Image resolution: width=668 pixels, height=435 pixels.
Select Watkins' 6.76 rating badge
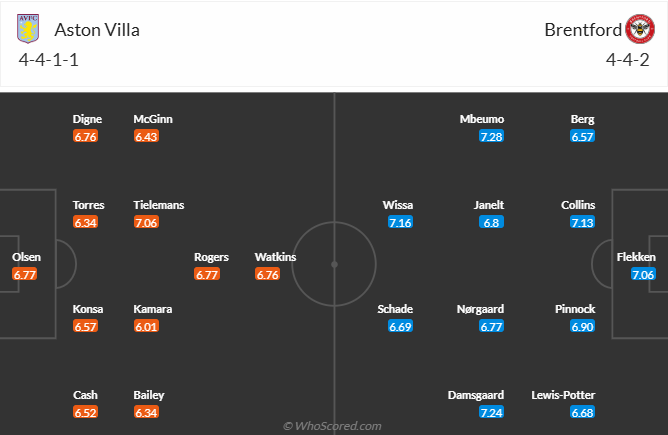[x=268, y=274]
